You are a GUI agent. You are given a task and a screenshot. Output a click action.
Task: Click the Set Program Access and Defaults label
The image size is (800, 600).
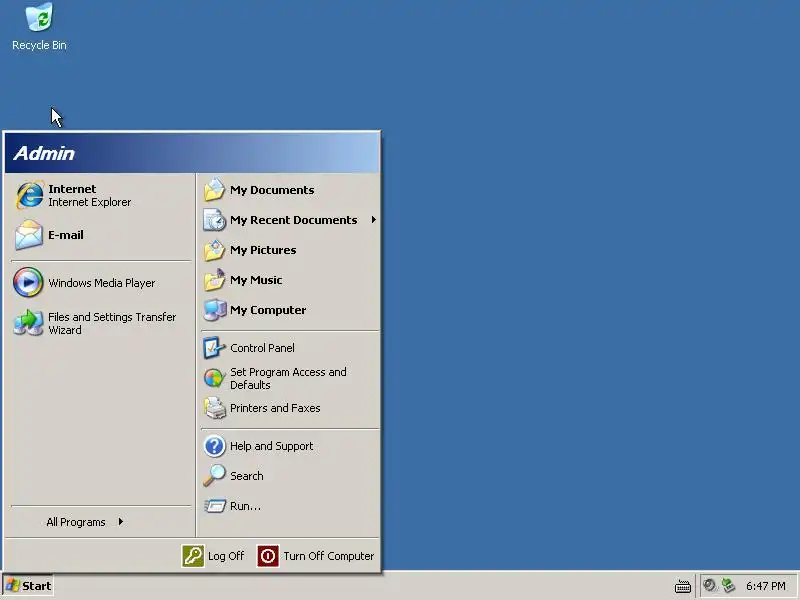(288, 379)
